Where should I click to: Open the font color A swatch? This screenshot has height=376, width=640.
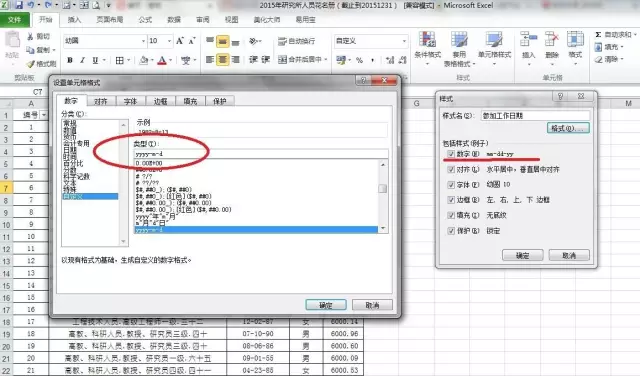(x=162, y=60)
